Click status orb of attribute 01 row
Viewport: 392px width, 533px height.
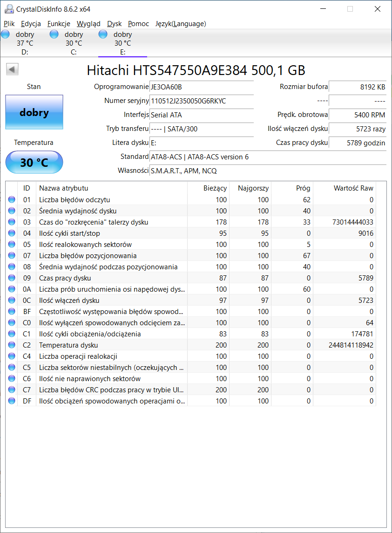[12, 199]
